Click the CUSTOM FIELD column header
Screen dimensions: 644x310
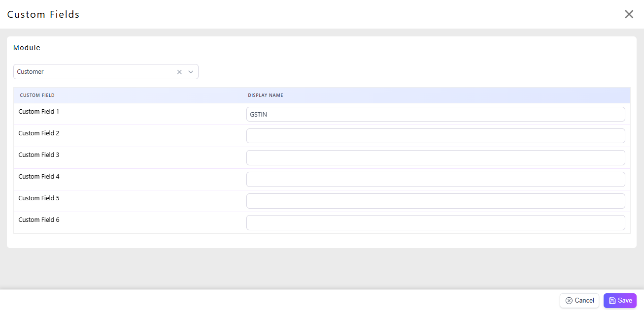point(37,95)
